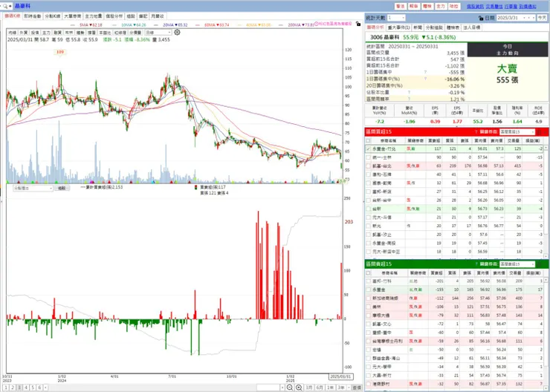Screen dimensions: 550x392
Task: Click the red 體檢 button in the top bar
Action: 427,6
